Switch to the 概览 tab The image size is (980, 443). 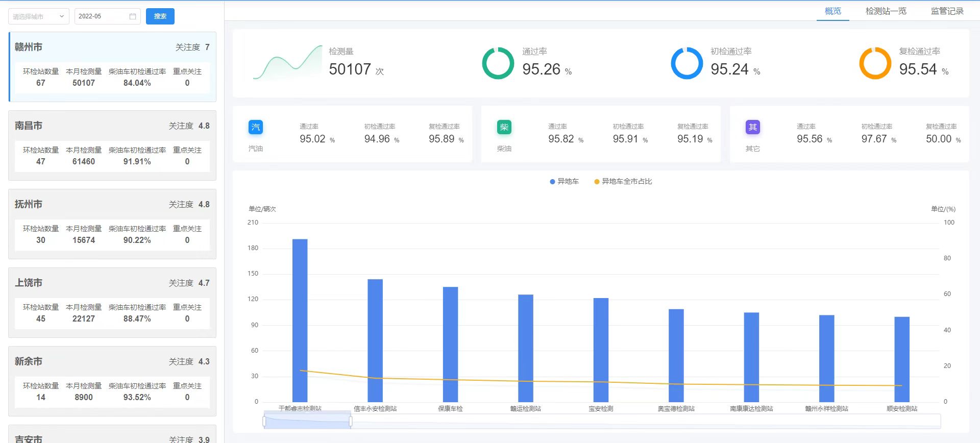click(833, 11)
